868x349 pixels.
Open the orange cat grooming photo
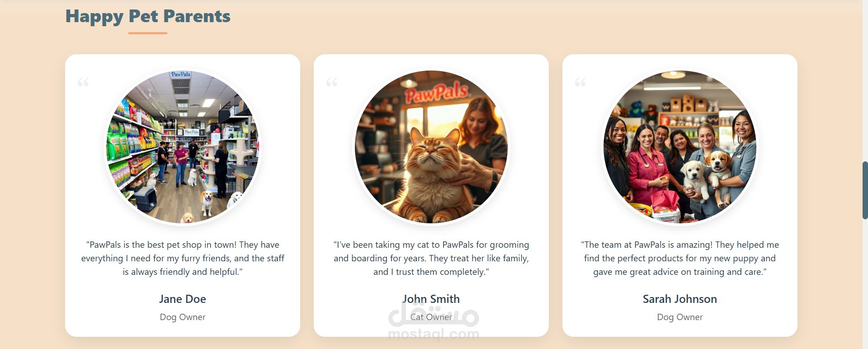click(431, 147)
